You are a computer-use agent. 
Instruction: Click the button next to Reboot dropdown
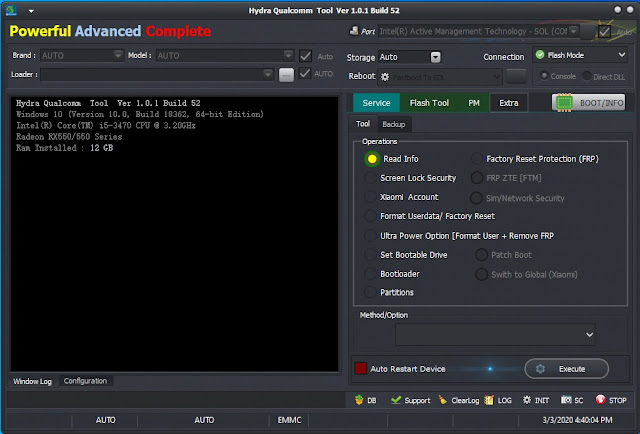click(x=516, y=76)
